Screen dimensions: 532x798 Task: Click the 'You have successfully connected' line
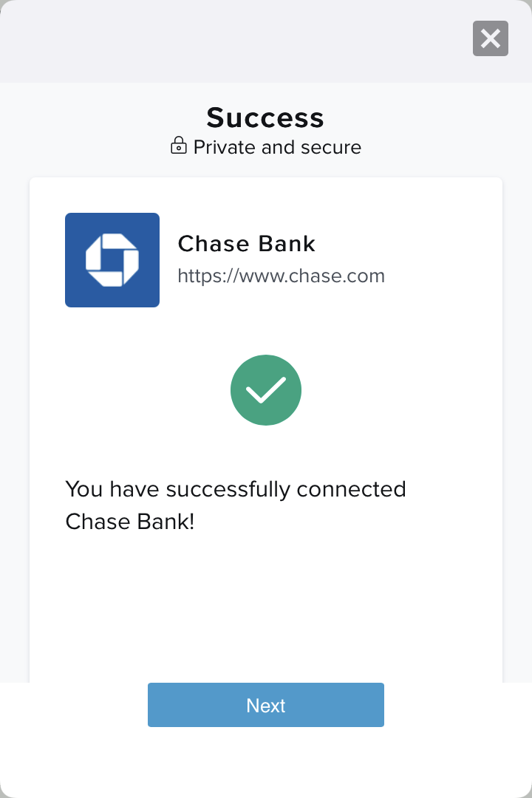[236, 489]
